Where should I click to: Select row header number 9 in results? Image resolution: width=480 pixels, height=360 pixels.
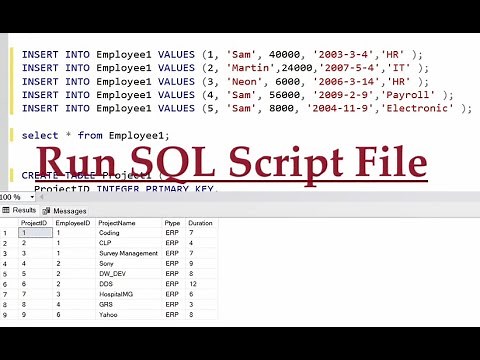(x=9, y=315)
